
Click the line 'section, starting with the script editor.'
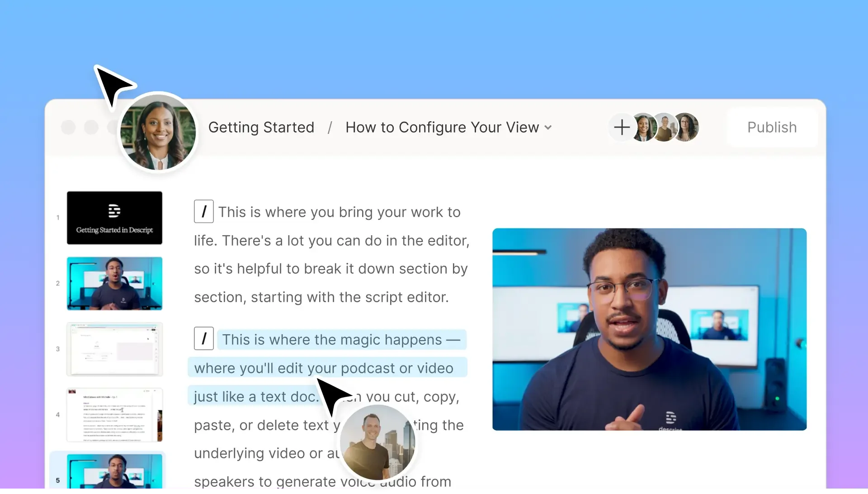[321, 297]
